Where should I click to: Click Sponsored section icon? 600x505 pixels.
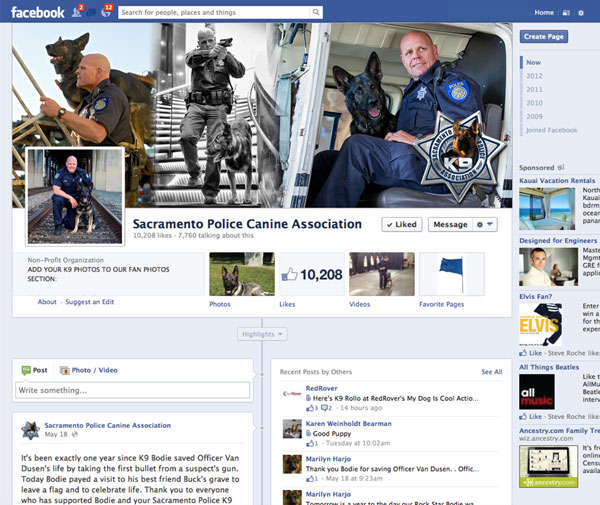(x=561, y=168)
